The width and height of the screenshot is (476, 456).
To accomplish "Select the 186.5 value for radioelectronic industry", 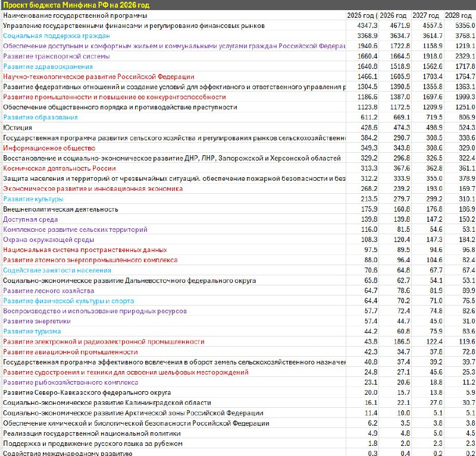I will [x=399, y=342].
